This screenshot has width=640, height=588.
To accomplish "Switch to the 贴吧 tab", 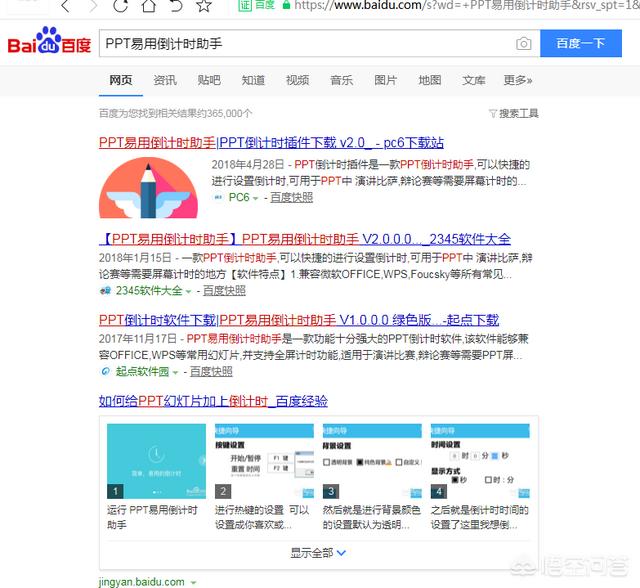I will click(x=209, y=80).
